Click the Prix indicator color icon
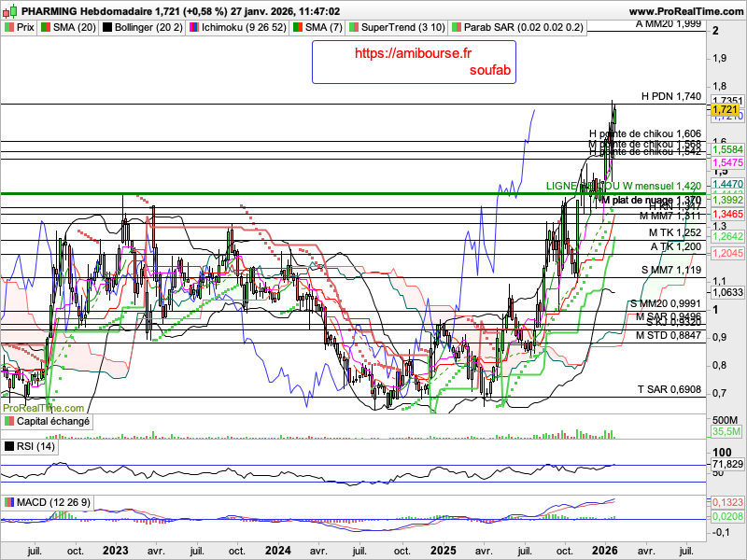The width and height of the screenshot is (747, 560). point(9,28)
